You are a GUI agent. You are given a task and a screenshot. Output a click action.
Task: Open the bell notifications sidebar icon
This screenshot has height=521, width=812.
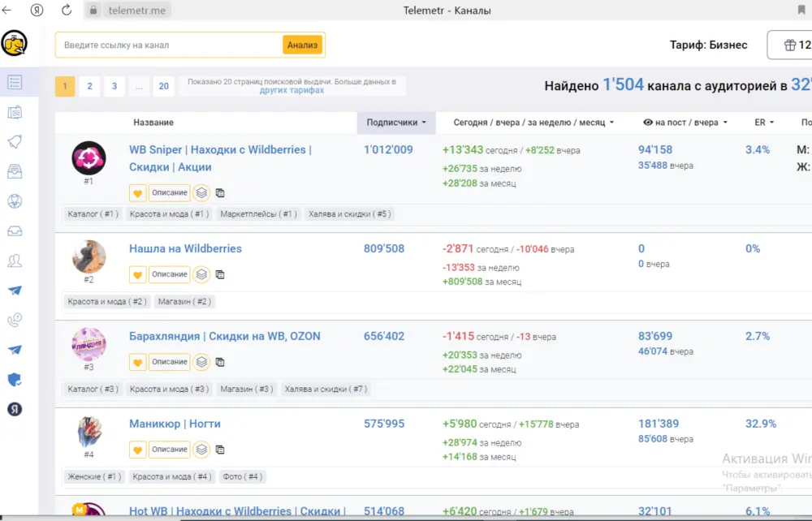point(15,142)
